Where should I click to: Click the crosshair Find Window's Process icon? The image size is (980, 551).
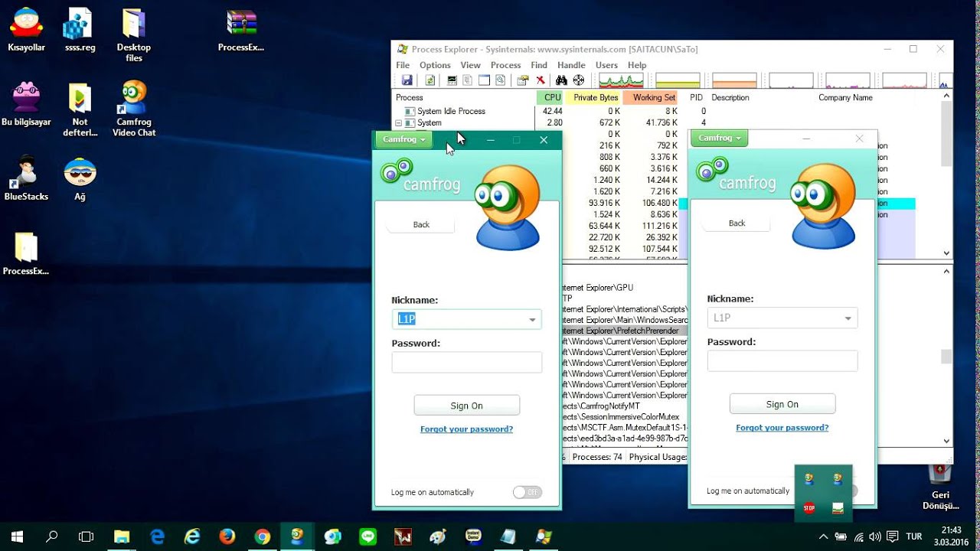point(578,80)
